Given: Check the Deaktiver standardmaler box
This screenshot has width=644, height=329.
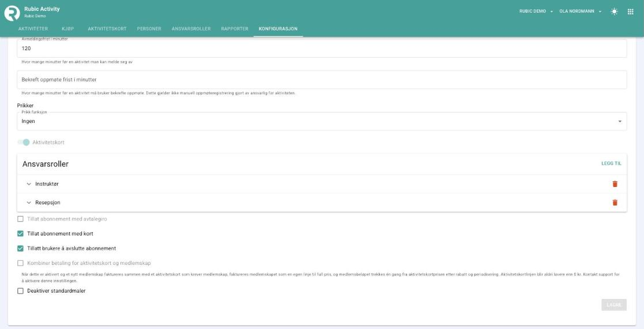Looking at the screenshot, I should (x=20, y=291).
